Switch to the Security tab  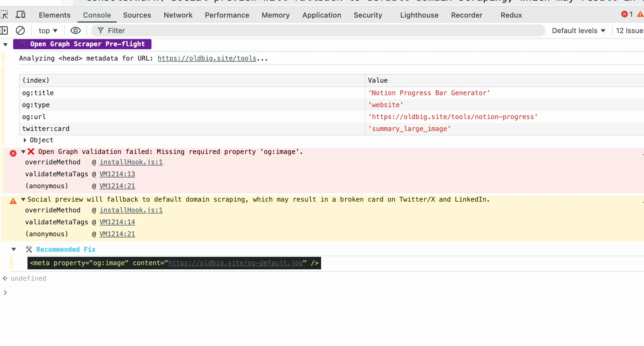tap(368, 15)
